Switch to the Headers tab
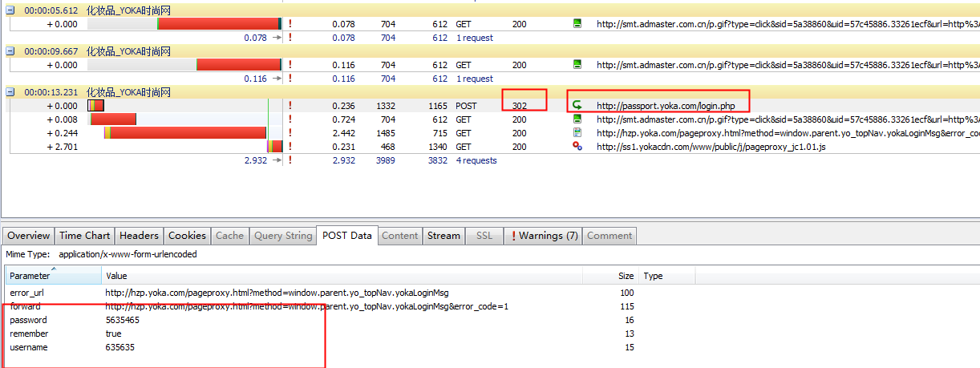Viewport: 980px width, 368px height. (x=139, y=236)
